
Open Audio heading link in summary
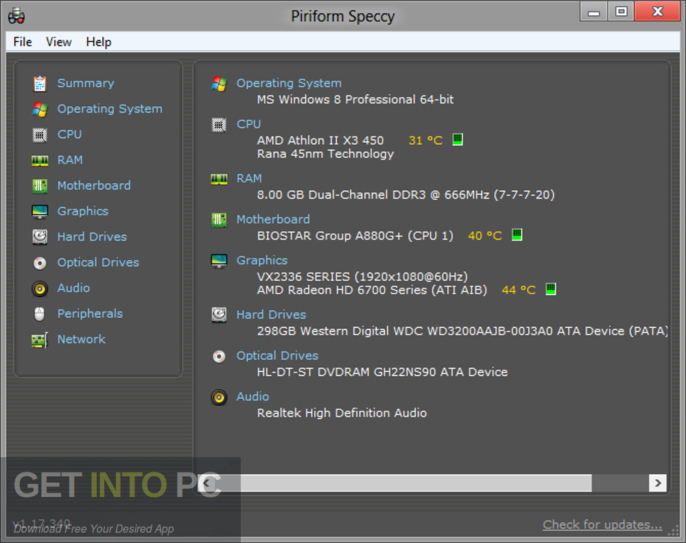tap(253, 396)
